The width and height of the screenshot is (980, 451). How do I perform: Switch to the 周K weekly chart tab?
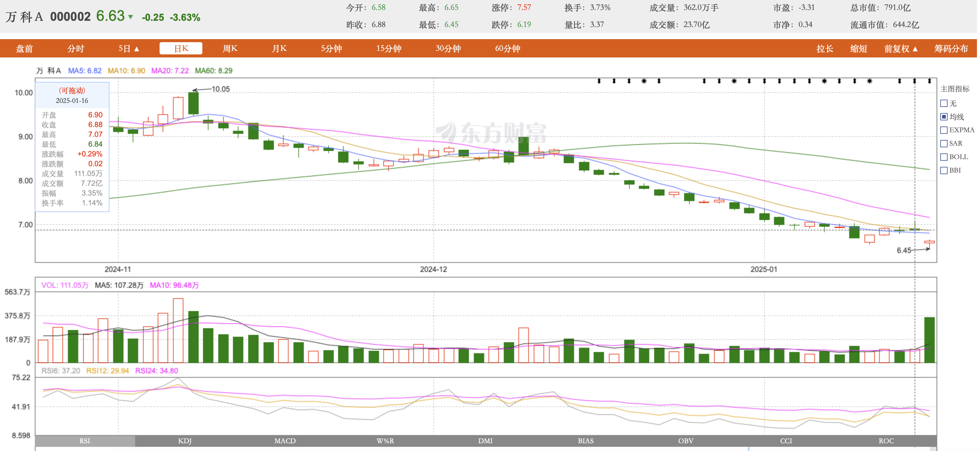coord(230,49)
